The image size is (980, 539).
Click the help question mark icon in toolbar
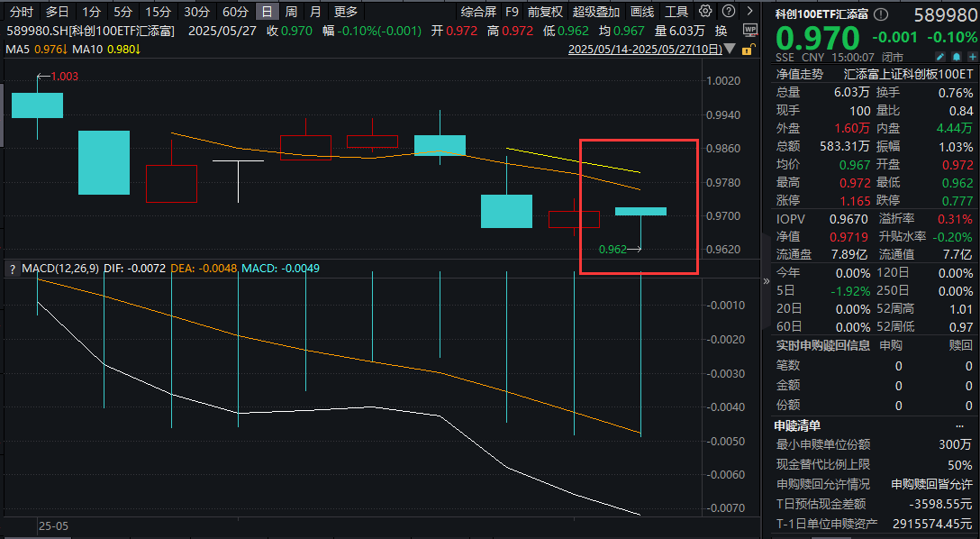click(x=728, y=12)
